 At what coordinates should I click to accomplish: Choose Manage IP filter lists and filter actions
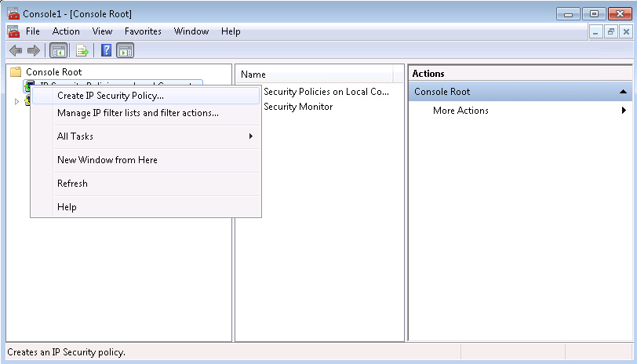coord(138,113)
